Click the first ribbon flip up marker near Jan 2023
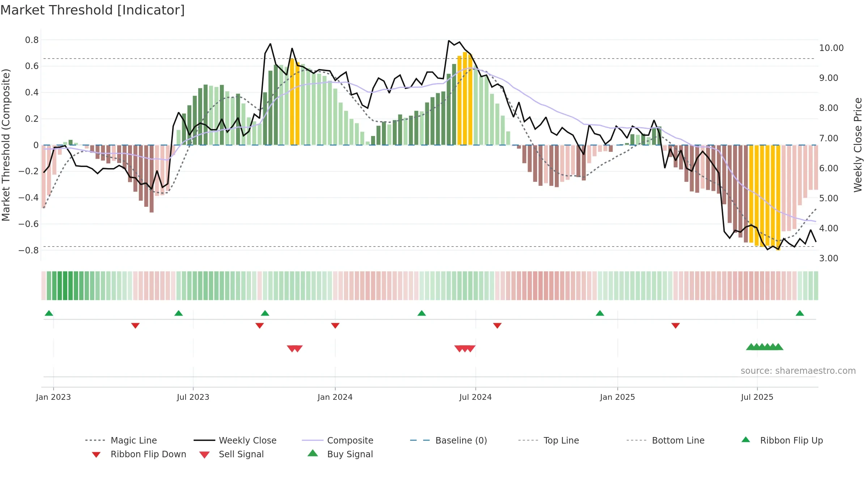 coord(49,313)
